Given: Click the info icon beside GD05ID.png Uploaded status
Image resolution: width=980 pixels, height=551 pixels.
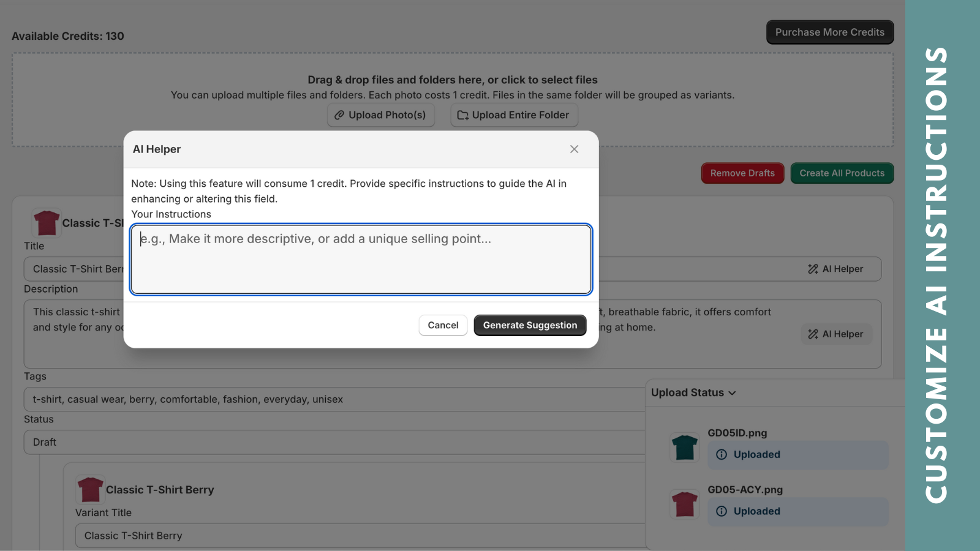Looking at the screenshot, I should [722, 454].
